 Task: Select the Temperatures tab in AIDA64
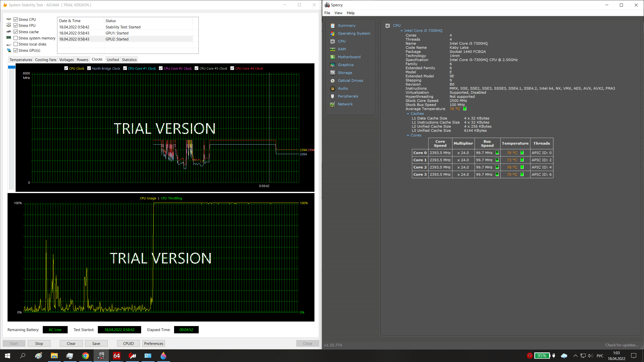(x=21, y=59)
